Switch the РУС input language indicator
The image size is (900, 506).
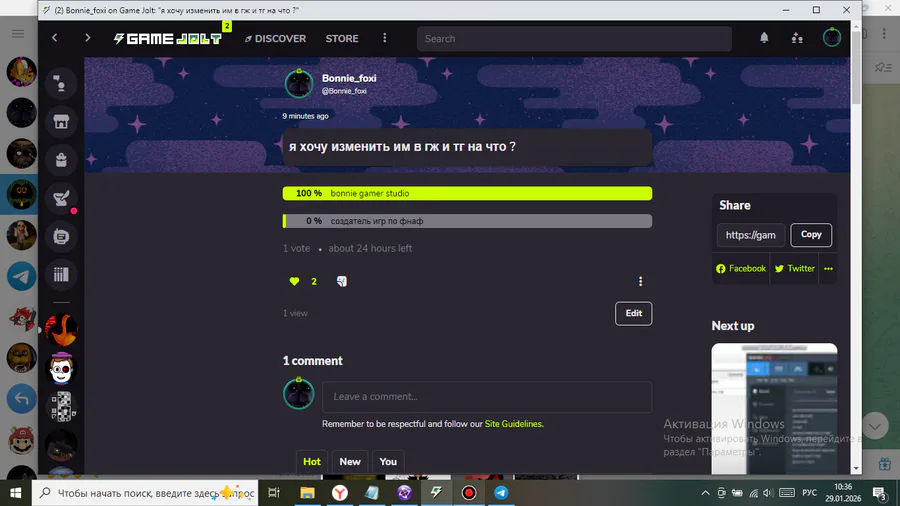coord(809,493)
